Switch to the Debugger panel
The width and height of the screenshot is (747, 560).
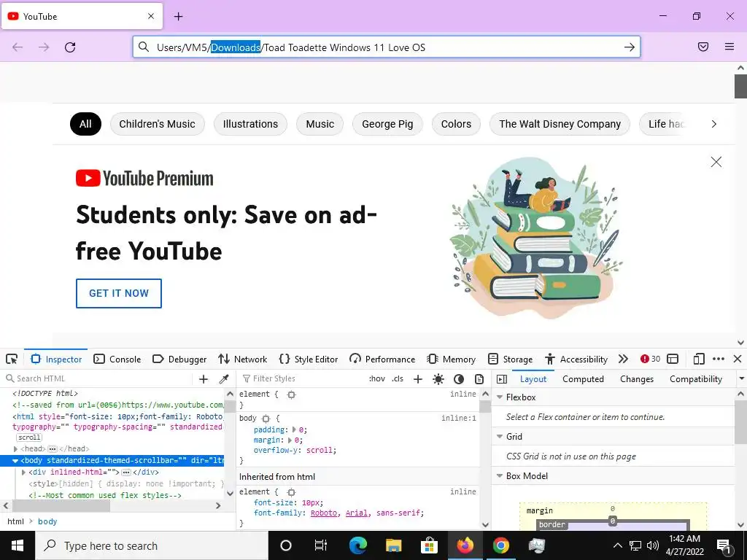(179, 359)
